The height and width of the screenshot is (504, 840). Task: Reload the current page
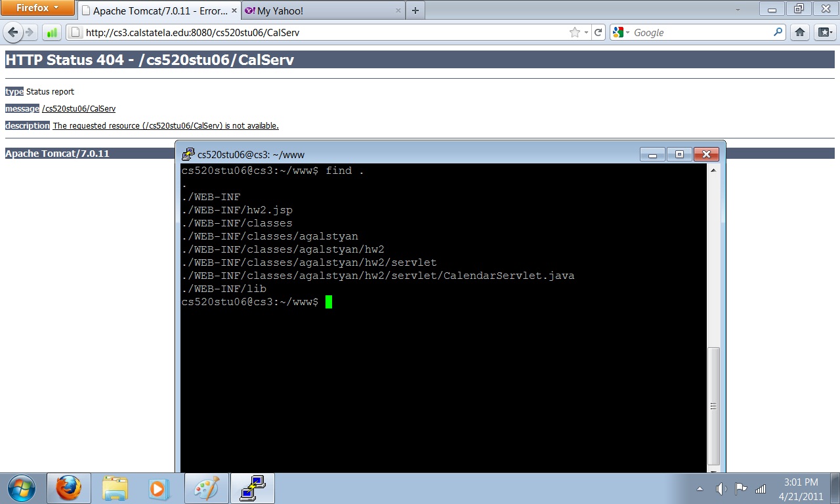(598, 32)
